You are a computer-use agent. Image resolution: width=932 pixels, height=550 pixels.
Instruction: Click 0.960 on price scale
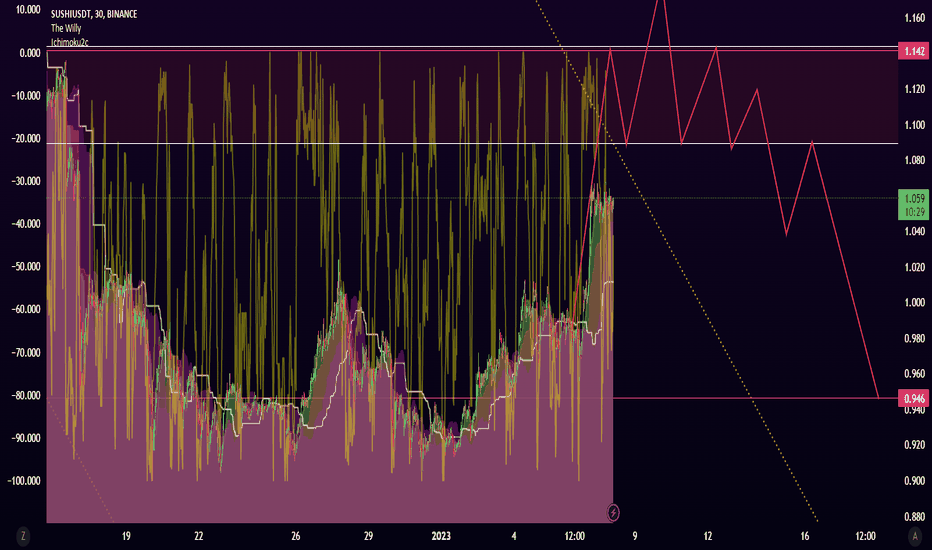[914, 374]
